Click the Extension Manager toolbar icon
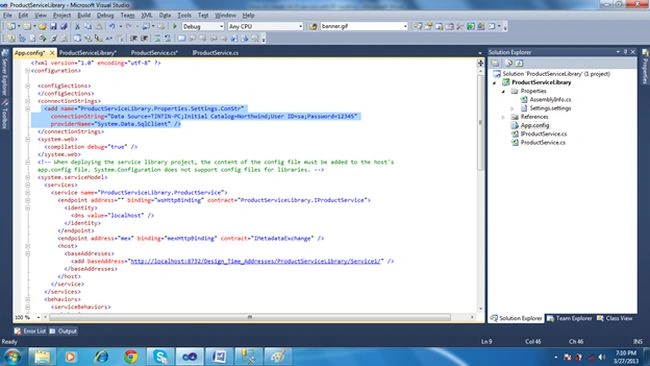This screenshot has height=366, width=650. pos(481,27)
